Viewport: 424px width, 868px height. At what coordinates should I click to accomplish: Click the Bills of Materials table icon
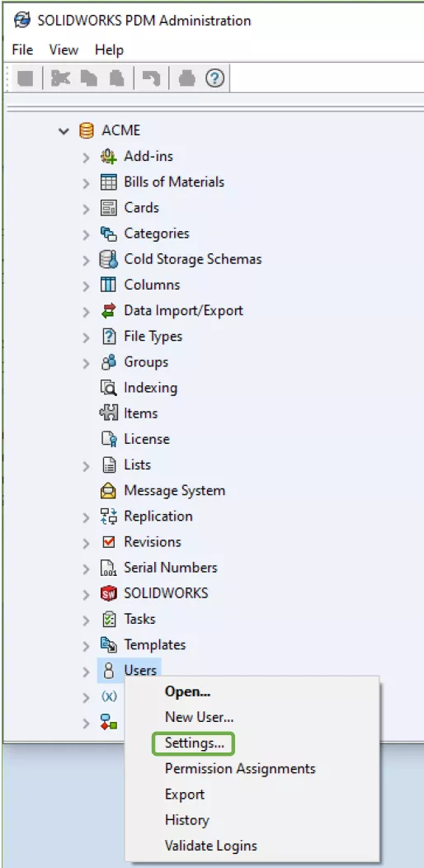point(109,182)
